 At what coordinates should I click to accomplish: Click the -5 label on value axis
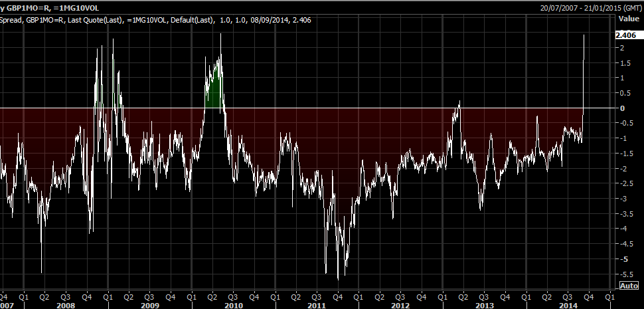coord(623,259)
